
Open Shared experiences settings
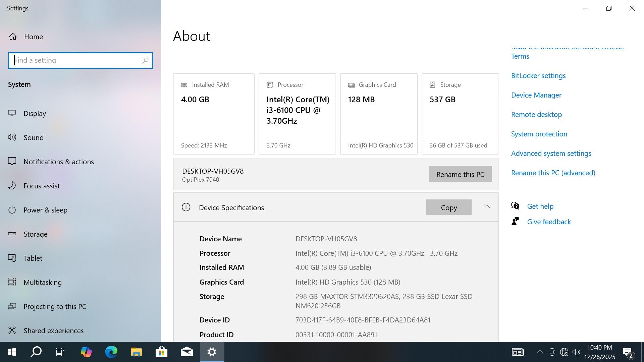pos(53,330)
